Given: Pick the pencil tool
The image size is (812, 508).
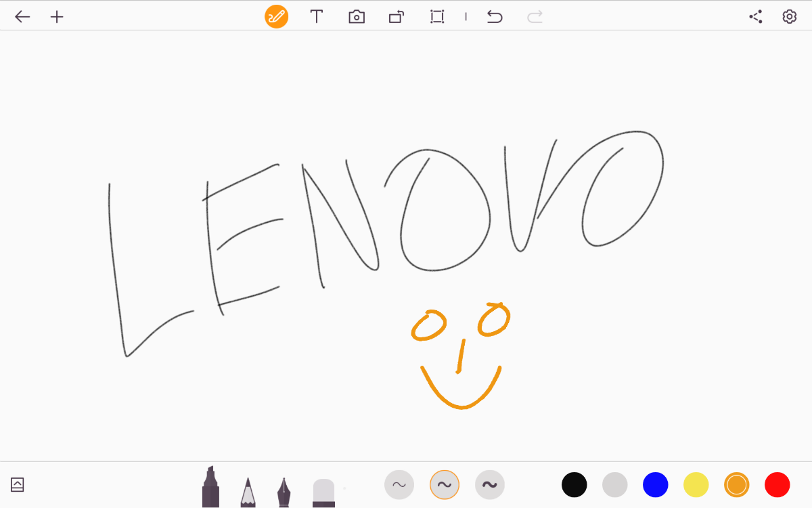Looking at the screenshot, I should coord(248,492).
